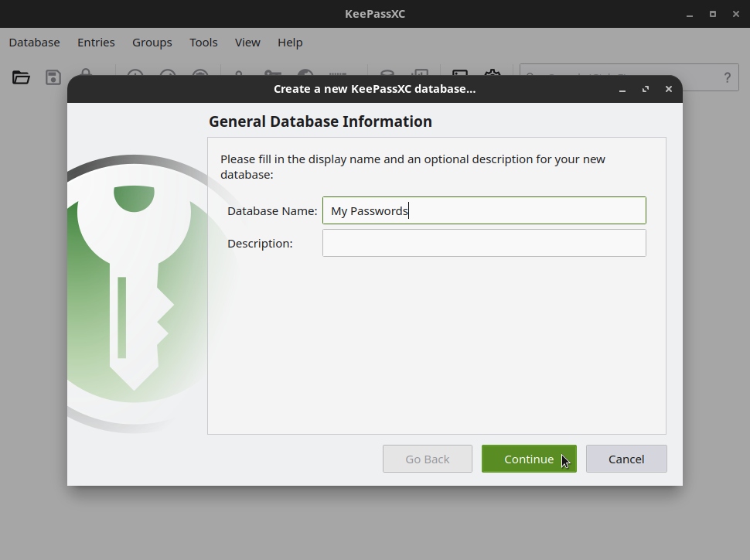The height and width of the screenshot is (560, 750).
Task: Minimize the main KeePassXC window
Action: click(x=690, y=15)
